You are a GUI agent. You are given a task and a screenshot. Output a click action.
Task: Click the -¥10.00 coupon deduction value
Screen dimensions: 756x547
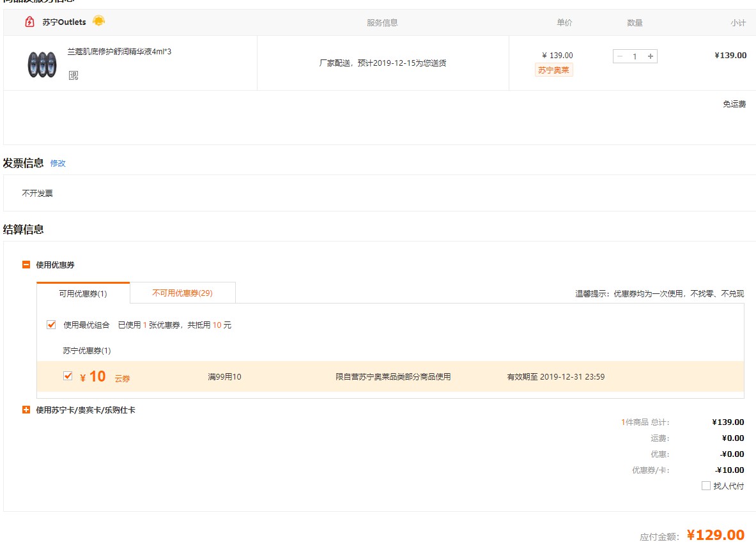[x=730, y=470]
